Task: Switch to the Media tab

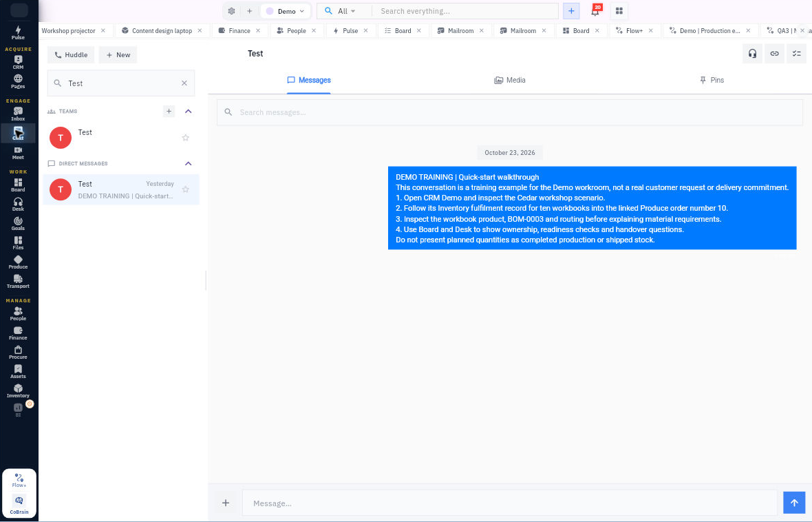Action: pos(510,80)
